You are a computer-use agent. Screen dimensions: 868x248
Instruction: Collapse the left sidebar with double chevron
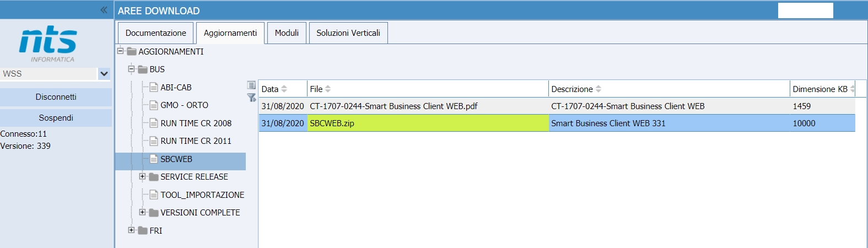[x=104, y=10]
